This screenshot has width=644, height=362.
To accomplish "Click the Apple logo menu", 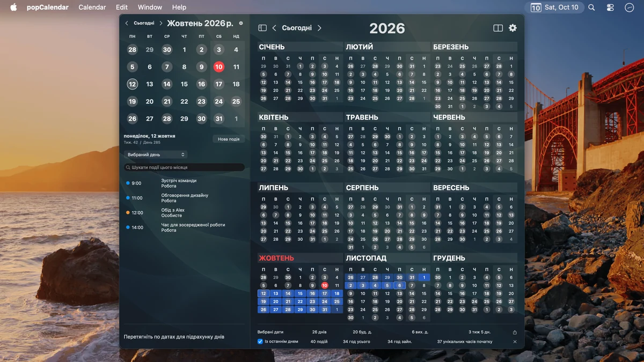I will point(13,8).
